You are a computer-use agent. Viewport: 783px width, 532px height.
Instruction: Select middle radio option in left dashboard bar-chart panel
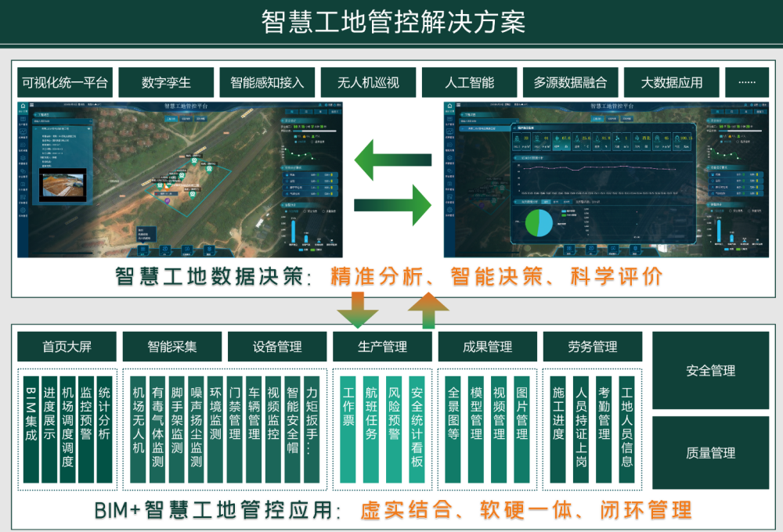(303, 210)
